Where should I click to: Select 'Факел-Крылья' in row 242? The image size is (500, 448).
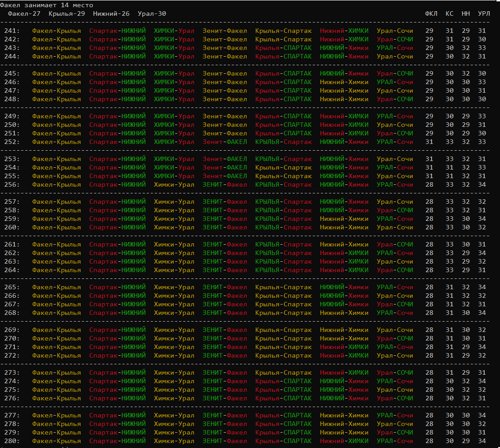coord(56,40)
